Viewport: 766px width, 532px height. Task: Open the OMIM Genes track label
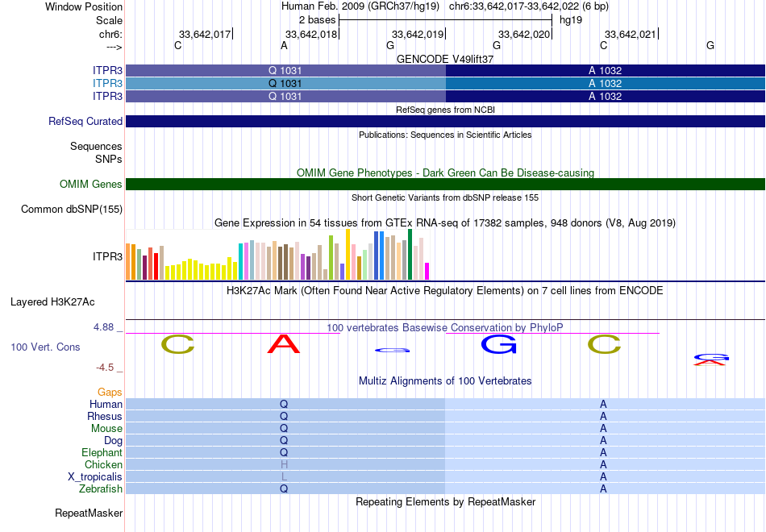tap(91, 184)
